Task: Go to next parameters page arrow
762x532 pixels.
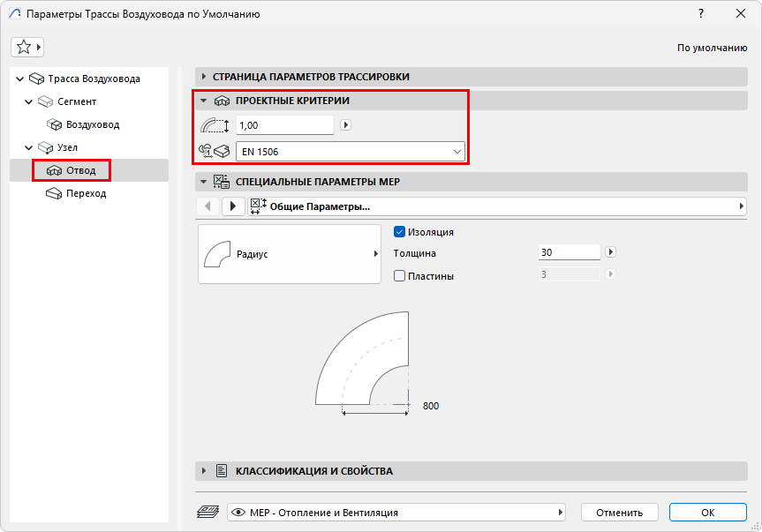Action: [233, 206]
